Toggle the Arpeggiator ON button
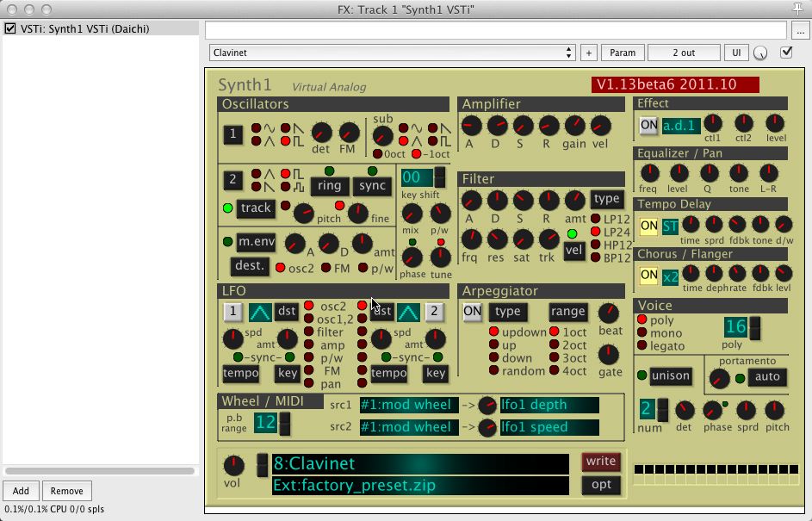 click(472, 312)
